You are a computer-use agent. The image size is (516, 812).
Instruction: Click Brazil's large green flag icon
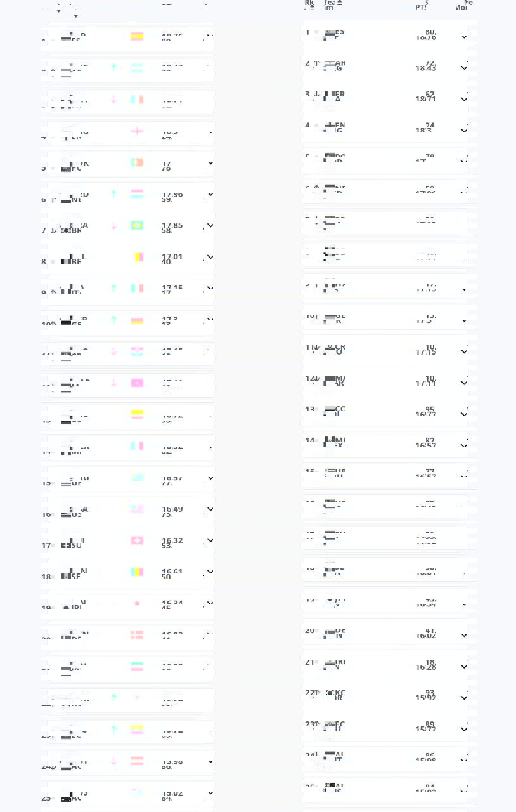[x=137, y=225]
